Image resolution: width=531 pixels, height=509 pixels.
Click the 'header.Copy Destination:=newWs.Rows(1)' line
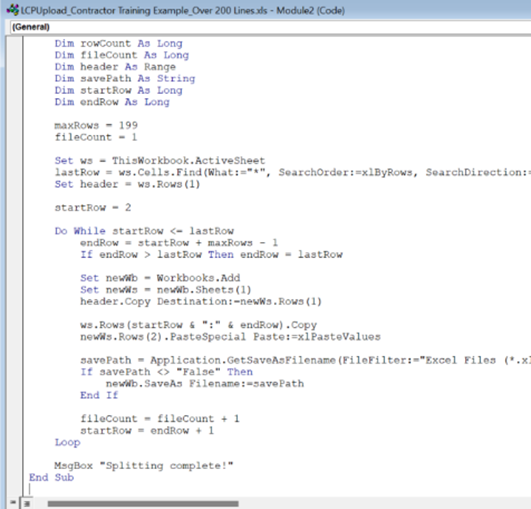pyautogui.click(x=201, y=301)
